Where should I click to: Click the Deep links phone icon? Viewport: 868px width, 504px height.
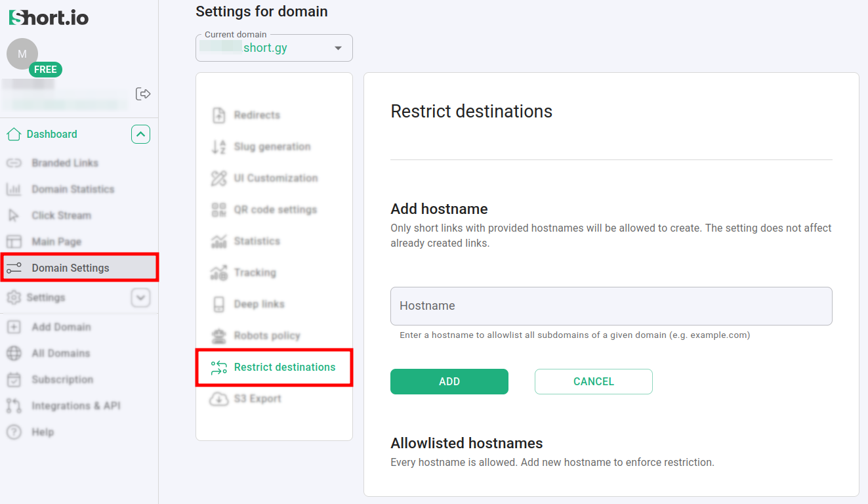[218, 304]
